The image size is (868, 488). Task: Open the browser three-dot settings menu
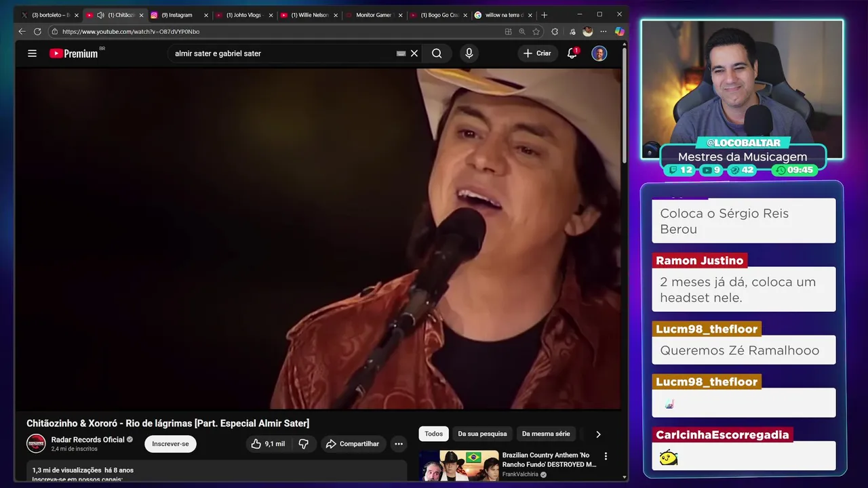pyautogui.click(x=604, y=31)
